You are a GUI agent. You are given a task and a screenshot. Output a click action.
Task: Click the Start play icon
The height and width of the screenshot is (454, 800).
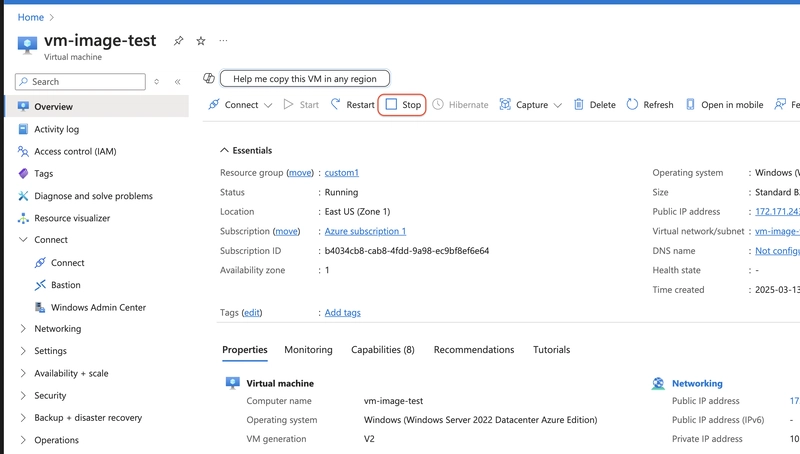click(x=288, y=105)
